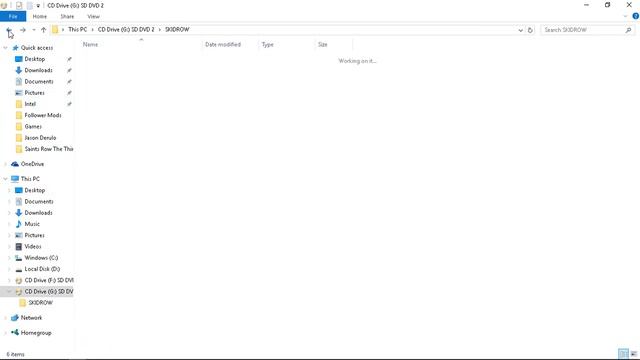640x360 pixels.
Task: Click the Forward navigation arrow
Action: coord(23,30)
